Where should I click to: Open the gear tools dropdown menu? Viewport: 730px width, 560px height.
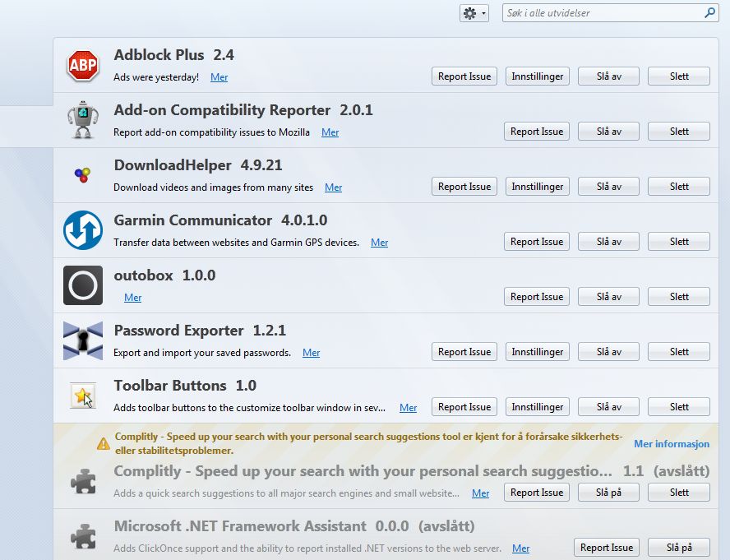coord(474,13)
